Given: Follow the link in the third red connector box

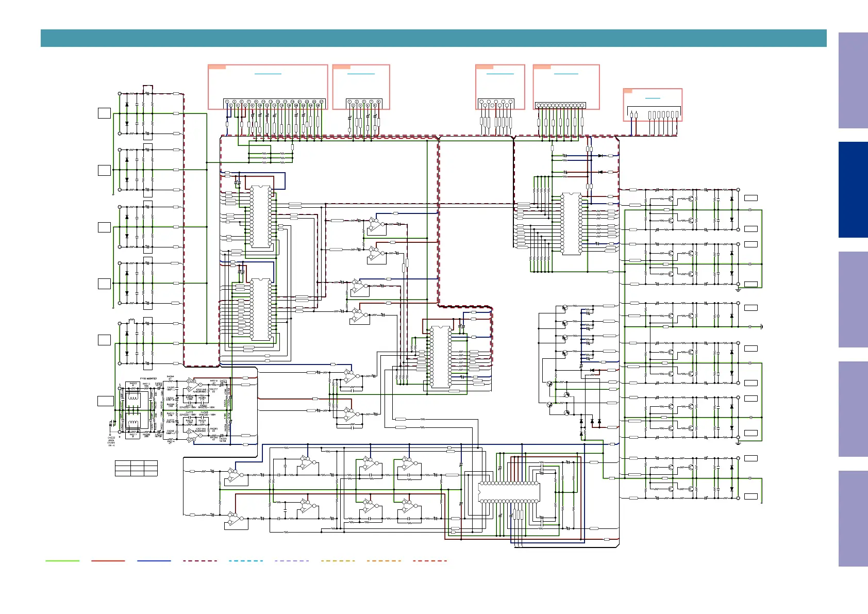Looking at the screenshot, I should (500, 74).
